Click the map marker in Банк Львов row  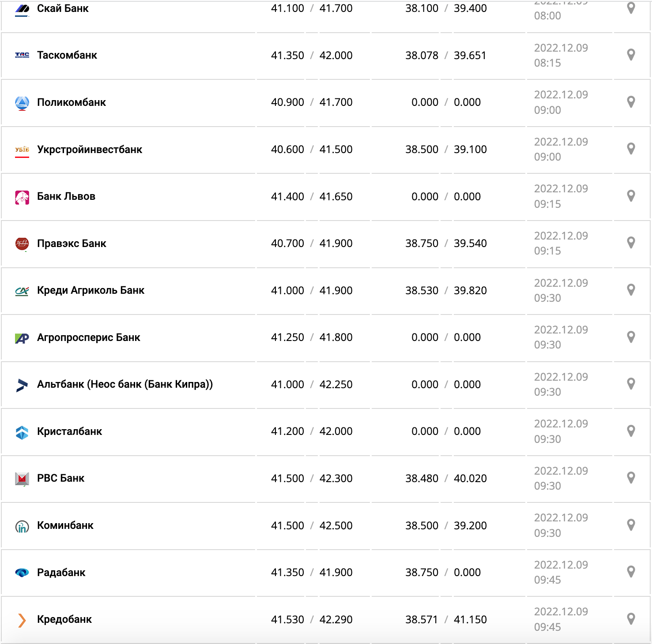631,196
